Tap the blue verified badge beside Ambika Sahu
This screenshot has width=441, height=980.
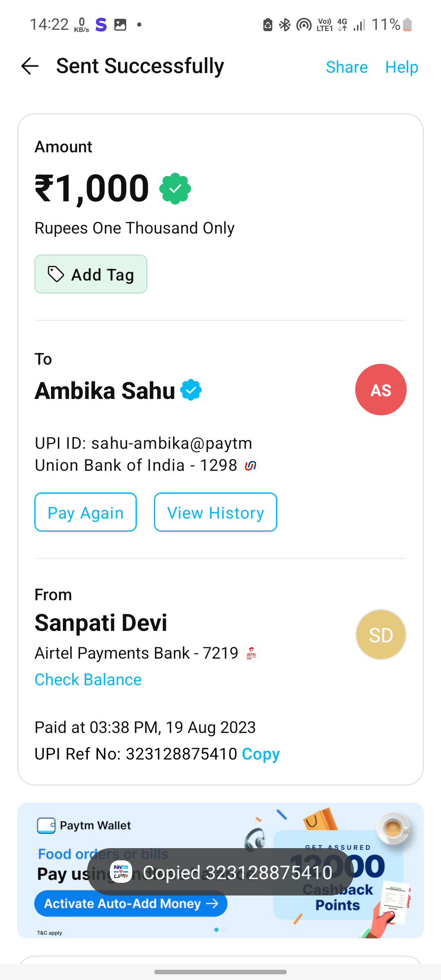(191, 390)
